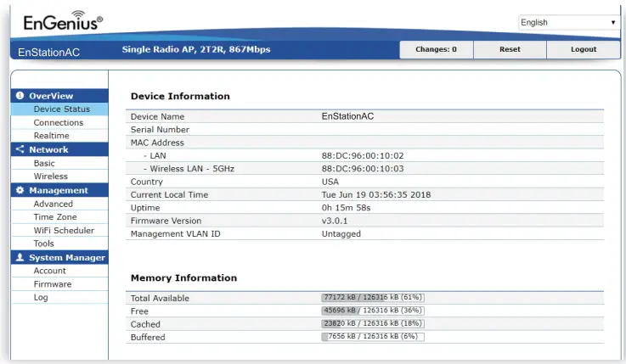Click the Reset button
The height and width of the screenshot is (364, 626).
[510, 49]
